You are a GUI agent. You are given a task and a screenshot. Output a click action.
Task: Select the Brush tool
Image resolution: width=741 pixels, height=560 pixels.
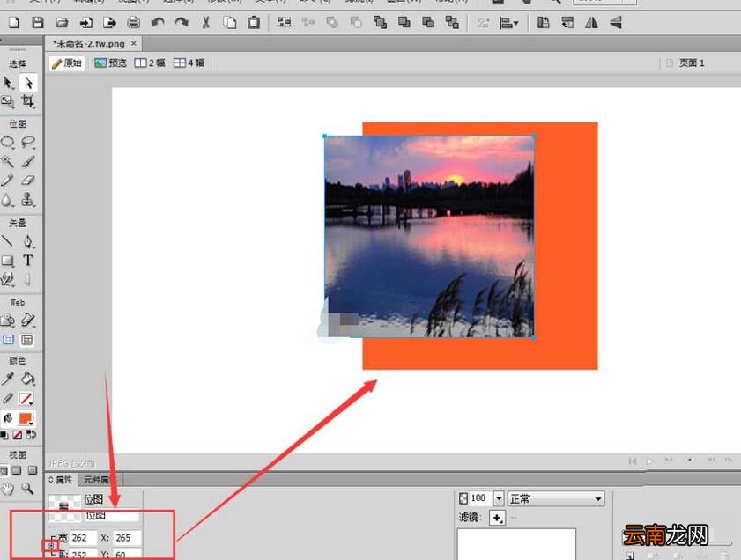pyautogui.click(x=28, y=161)
